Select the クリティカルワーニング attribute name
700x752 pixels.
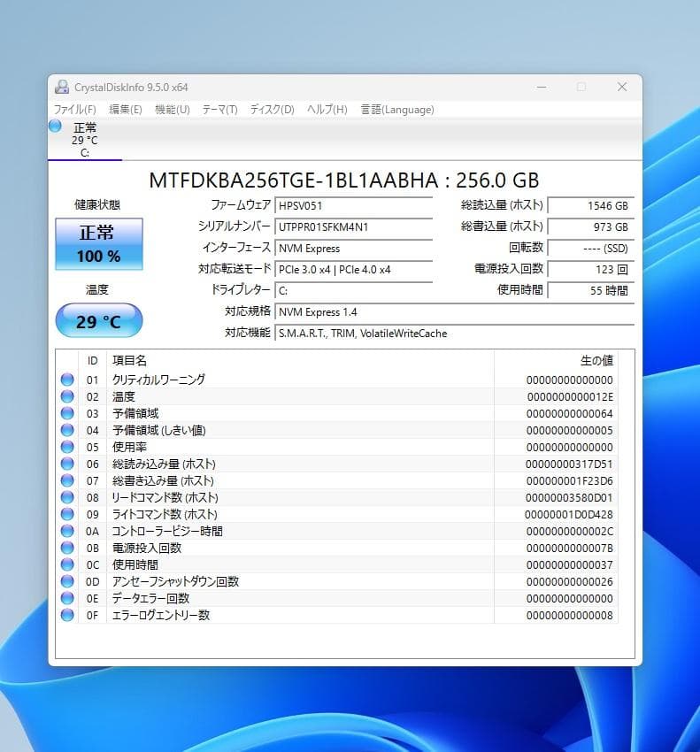point(158,380)
